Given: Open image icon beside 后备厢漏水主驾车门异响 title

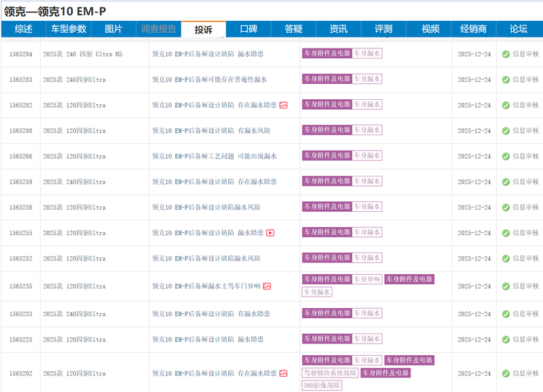Looking at the screenshot, I should (266, 286).
